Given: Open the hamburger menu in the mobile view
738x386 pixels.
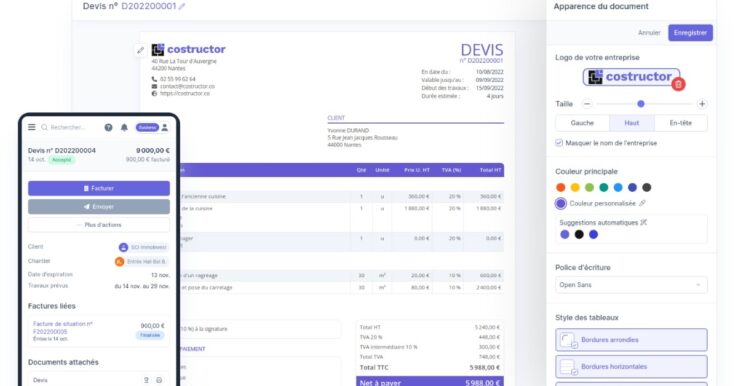Looking at the screenshot, I should point(32,127).
